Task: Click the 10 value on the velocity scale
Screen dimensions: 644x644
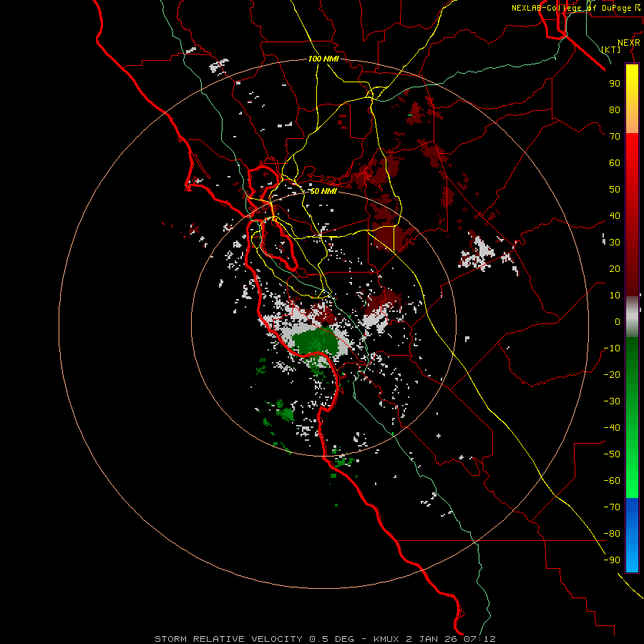Action: pyautogui.click(x=615, y=296)
